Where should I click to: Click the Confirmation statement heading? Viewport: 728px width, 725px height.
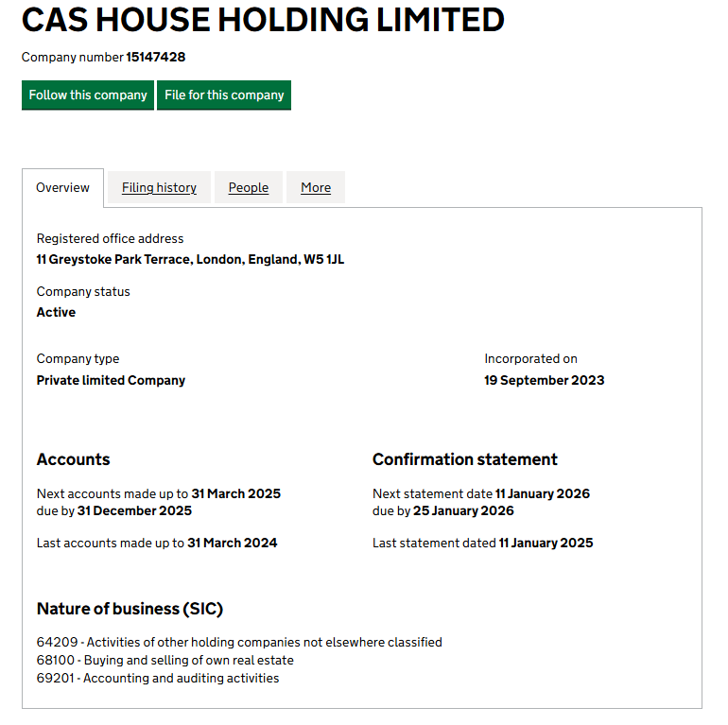[464, 459]
